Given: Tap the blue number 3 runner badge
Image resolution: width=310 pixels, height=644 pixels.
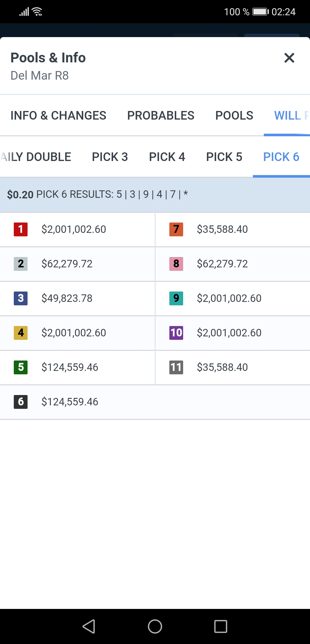Looking at the screenshot, I should [21, 298].
